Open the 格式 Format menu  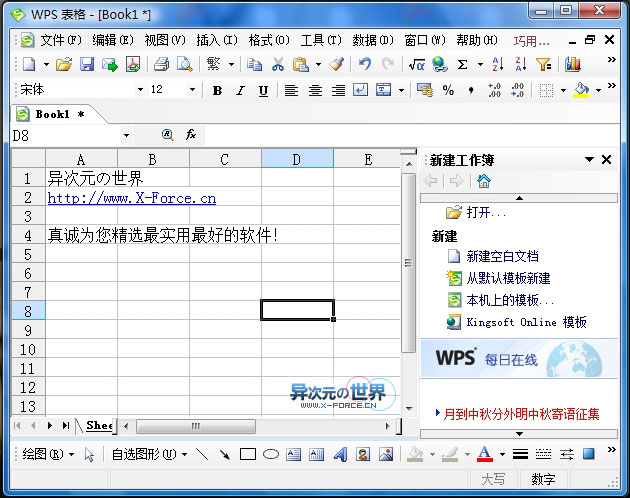[269, 40]
